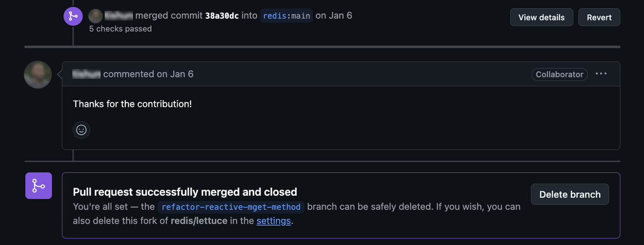Click the Revert button
This screenshot has height=245, width=644.
(x=599, y=17)
